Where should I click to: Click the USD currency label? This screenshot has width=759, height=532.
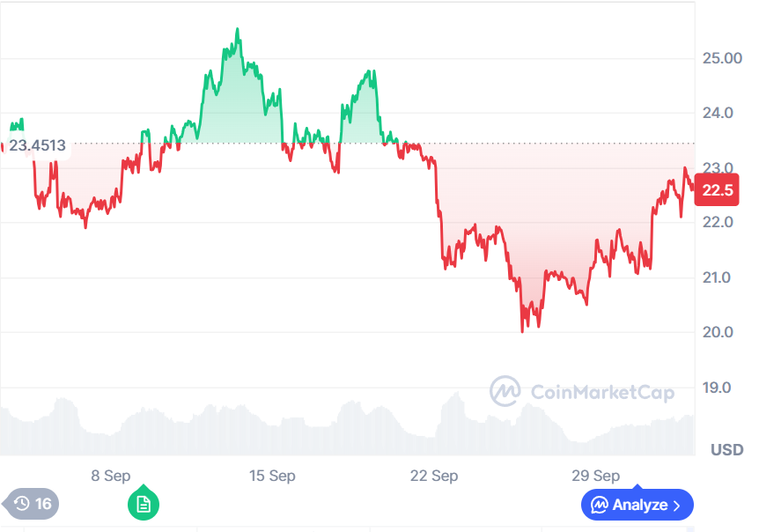(726, 450)
